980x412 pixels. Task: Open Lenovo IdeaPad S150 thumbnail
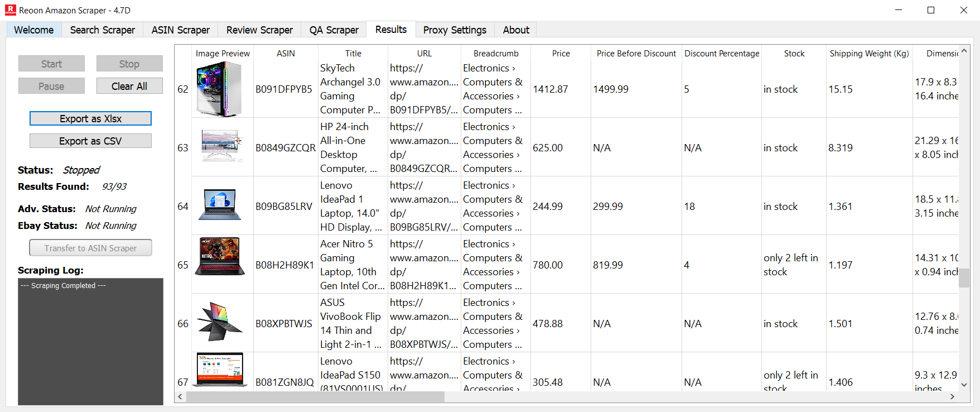tap(220, 370)
